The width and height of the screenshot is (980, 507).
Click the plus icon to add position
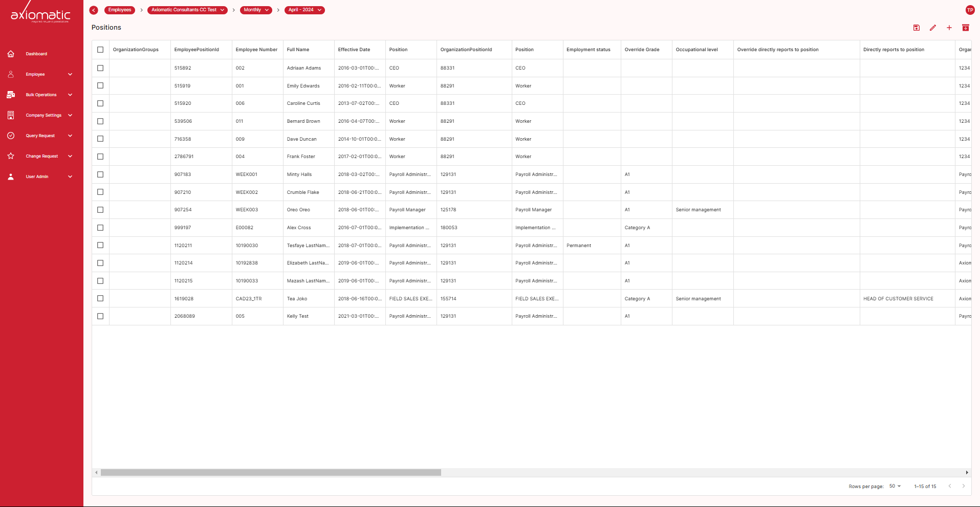pyautogui.click(x=949, y=28)
